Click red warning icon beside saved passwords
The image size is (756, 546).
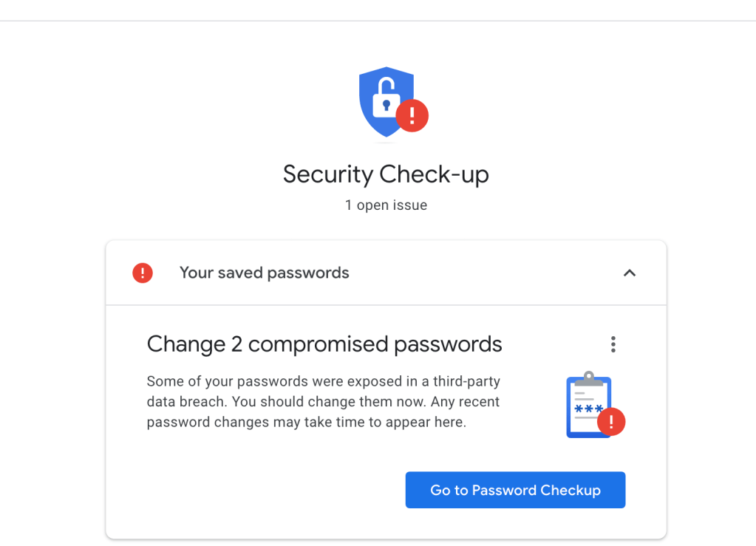tap(143, 273)
